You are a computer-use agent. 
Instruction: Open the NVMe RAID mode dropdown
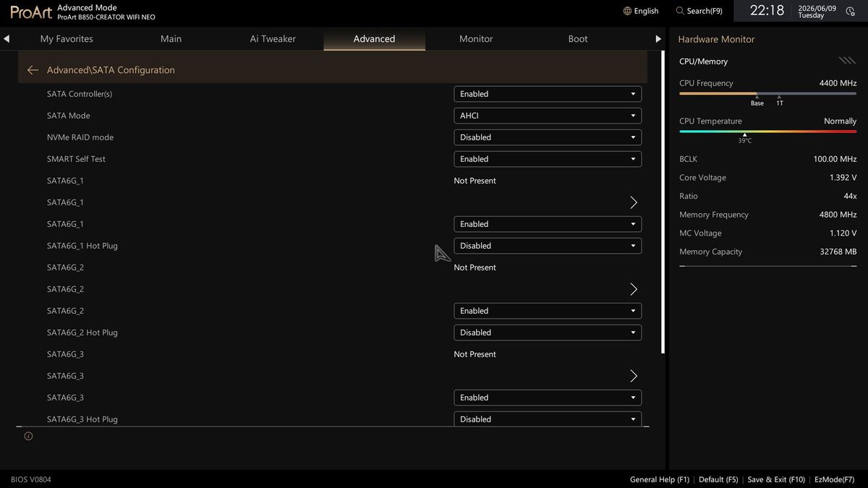[548, 137]
